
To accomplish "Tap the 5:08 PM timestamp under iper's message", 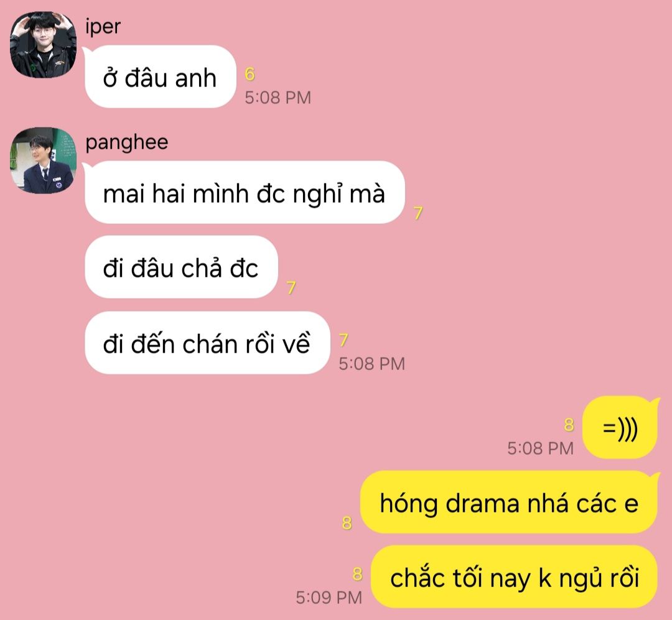I will 278,98.
